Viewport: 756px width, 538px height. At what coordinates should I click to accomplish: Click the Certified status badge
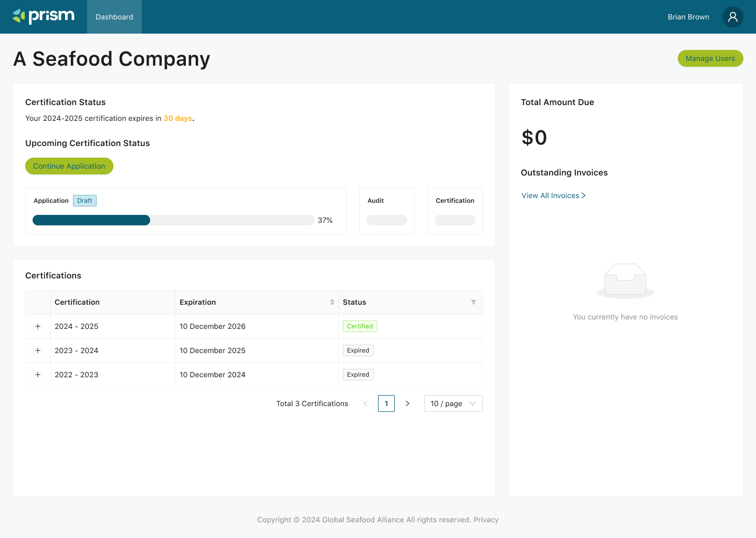point(360,326)
